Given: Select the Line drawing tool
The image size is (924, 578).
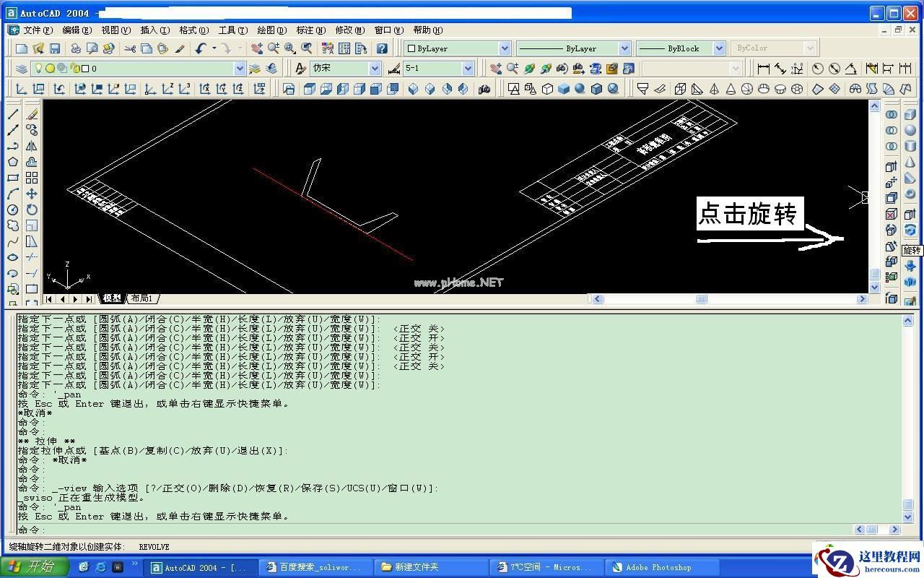Looking at the screenshot, I should coord(13,114).
